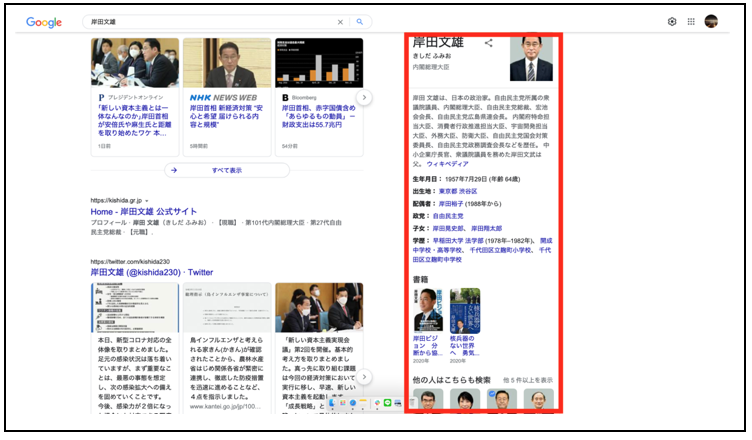752x440 pixels.
Task: Click the Google account profile avatar
Action: 711,21
